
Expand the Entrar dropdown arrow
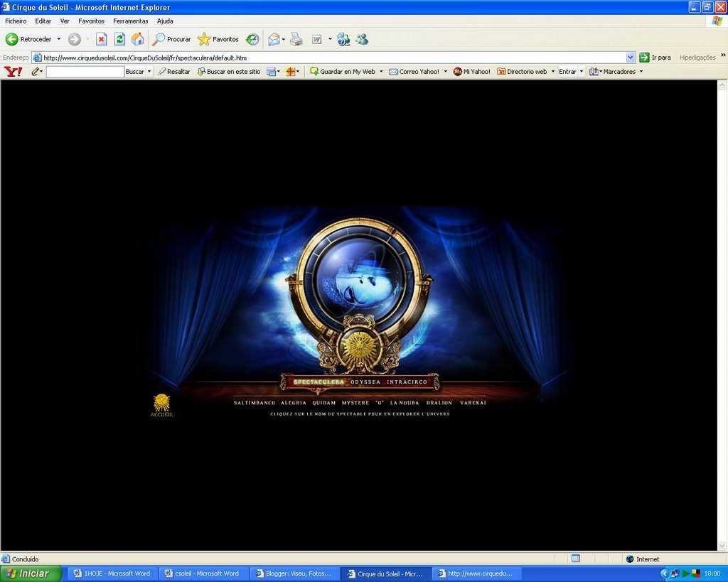tap(582, 72)
